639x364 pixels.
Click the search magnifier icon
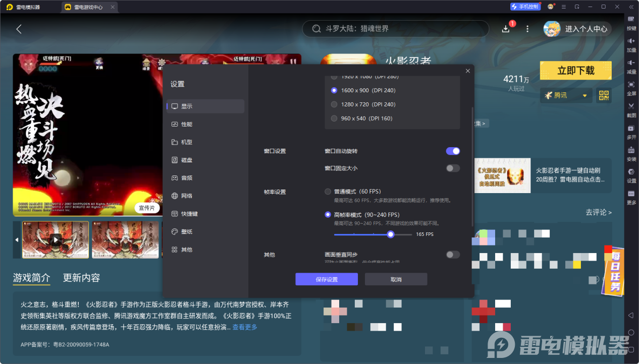coord(316,29)
